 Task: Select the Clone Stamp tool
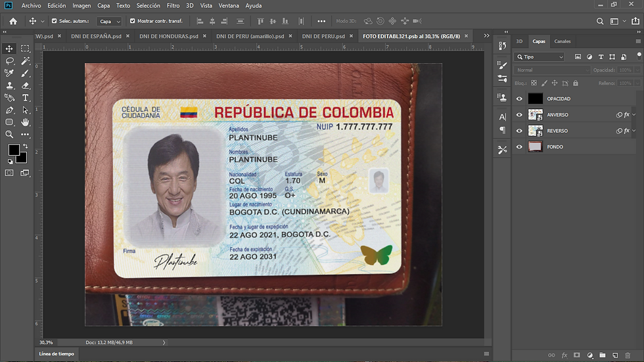coord(9,85)
